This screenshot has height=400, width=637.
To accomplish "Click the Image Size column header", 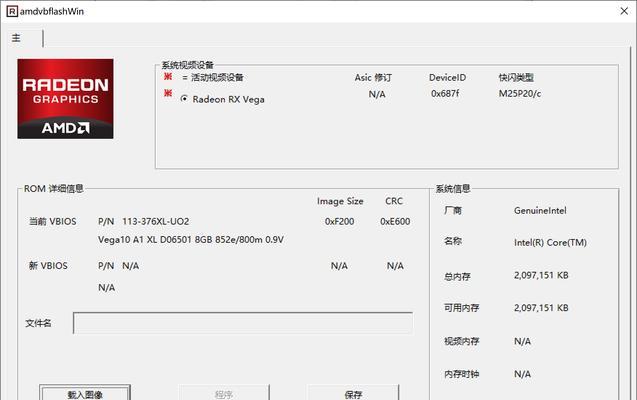I will [x=340, y=201].
